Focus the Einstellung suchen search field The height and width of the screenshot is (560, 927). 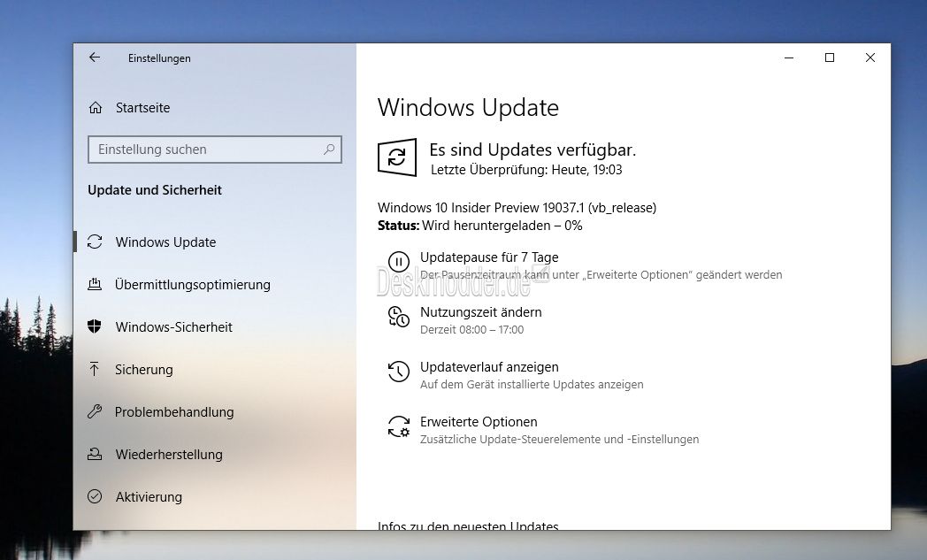[x=215, y=150]
